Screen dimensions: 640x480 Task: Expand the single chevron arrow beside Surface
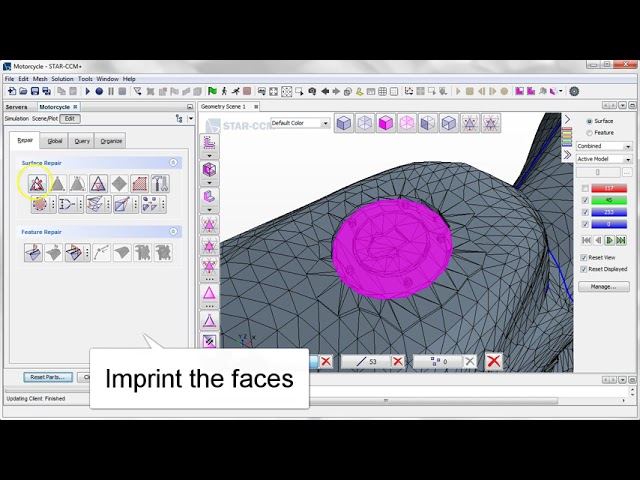[567, 119]
